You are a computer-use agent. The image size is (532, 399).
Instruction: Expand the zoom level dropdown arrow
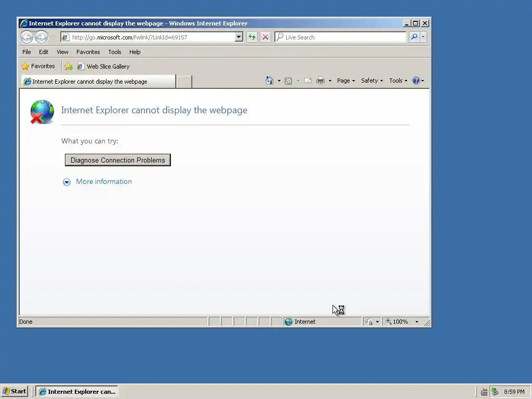point(417,322)
